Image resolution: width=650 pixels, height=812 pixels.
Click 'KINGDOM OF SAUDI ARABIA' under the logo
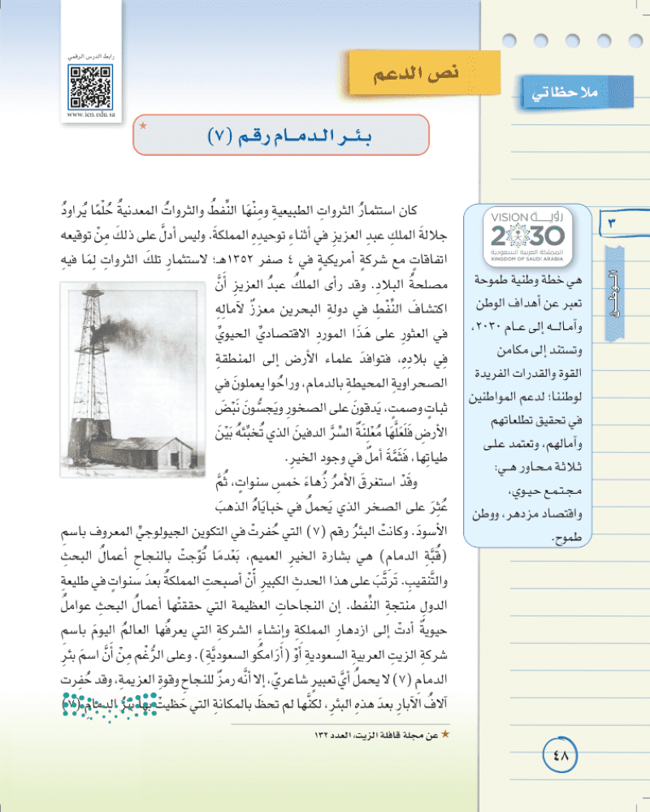pos(527,259)
